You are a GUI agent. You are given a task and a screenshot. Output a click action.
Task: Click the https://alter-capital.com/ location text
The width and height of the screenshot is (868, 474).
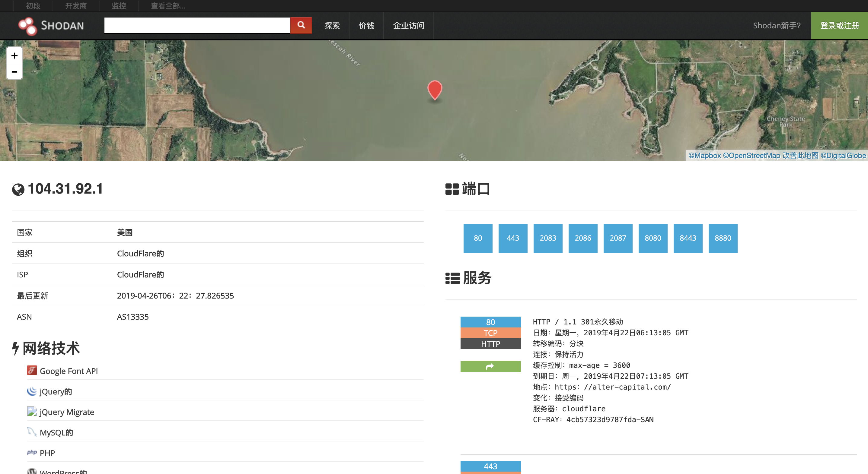(613, 387)
